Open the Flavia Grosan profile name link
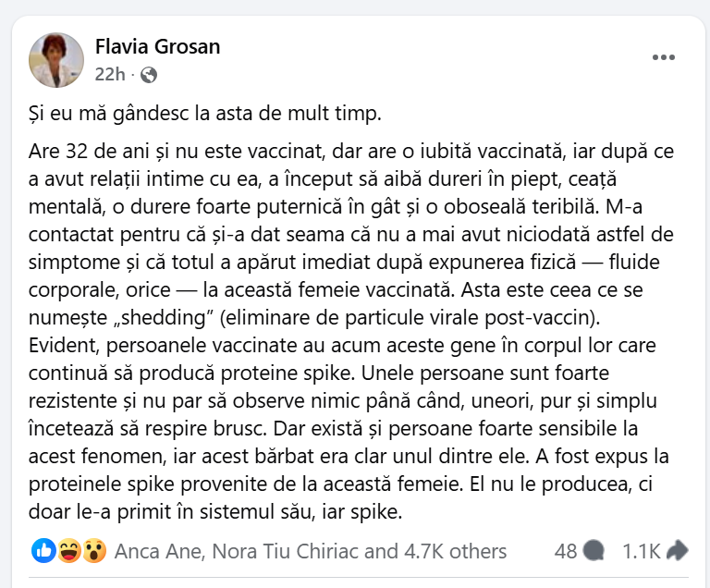 [158, 46]
